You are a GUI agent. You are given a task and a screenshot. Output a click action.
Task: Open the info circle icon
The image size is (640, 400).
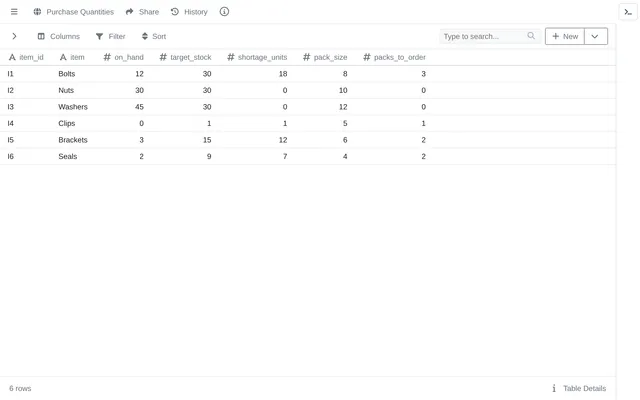coord(224,12)
